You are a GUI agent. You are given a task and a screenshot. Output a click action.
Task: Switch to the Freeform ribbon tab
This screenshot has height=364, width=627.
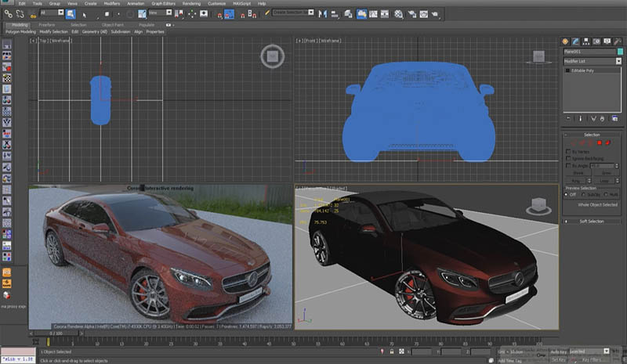(47, 24)
